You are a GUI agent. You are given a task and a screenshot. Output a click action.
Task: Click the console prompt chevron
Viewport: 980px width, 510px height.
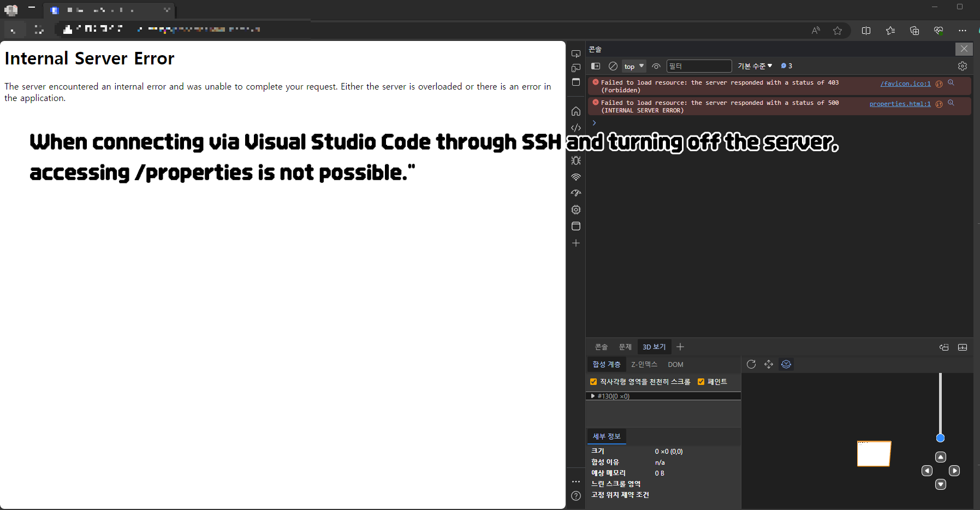pos(594,123)
